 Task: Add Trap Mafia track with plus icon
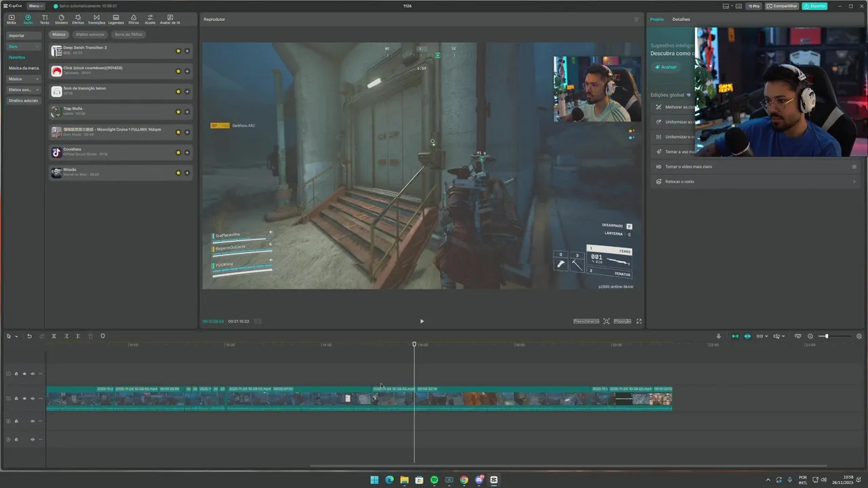click(187, 112)
